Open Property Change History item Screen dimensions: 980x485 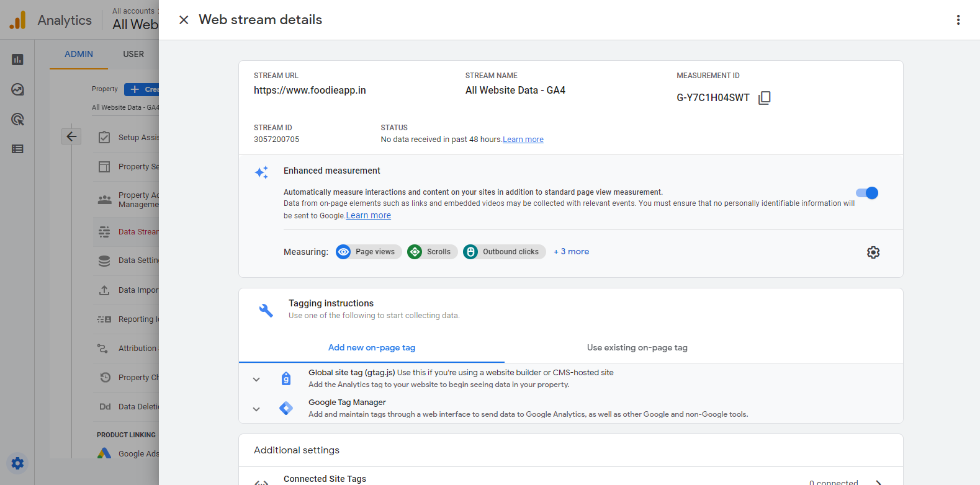point(126,378)
